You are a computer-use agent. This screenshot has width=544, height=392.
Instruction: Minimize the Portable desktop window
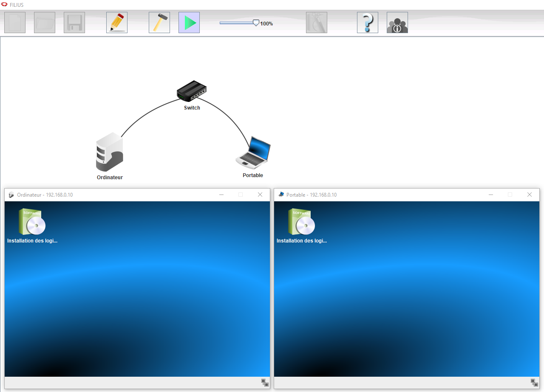[x=491, y=195]
